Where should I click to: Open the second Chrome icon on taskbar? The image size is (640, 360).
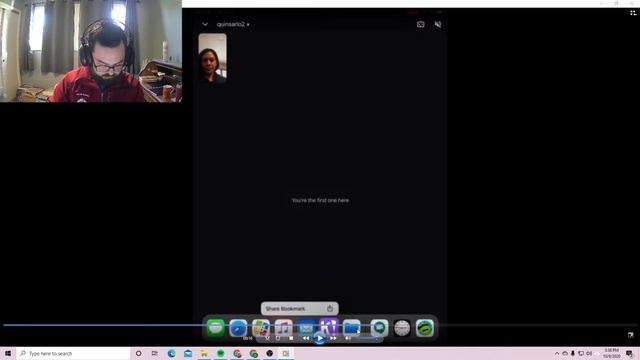253,353
